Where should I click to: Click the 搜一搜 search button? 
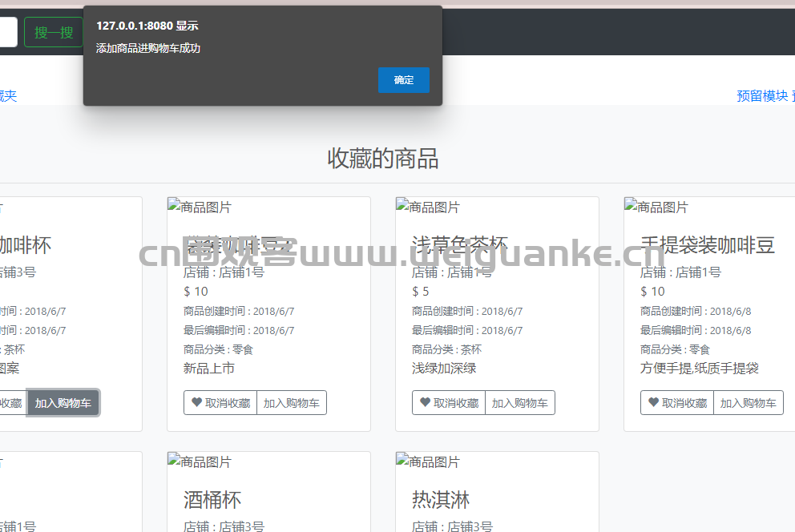point(54,32)
